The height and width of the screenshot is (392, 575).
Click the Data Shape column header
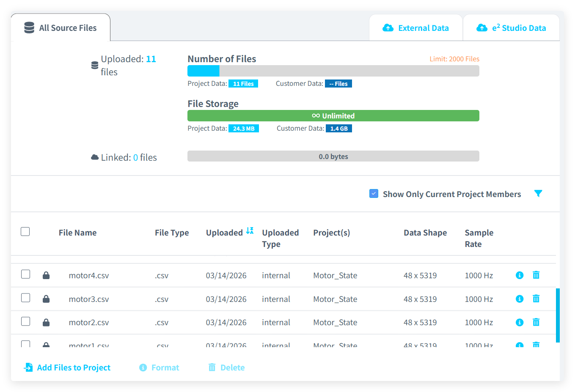425,233
